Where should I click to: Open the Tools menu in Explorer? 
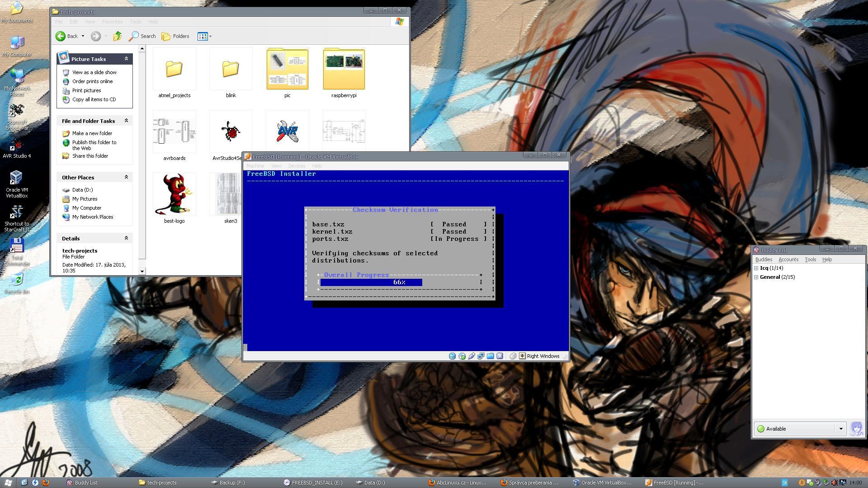coord(135,22)
